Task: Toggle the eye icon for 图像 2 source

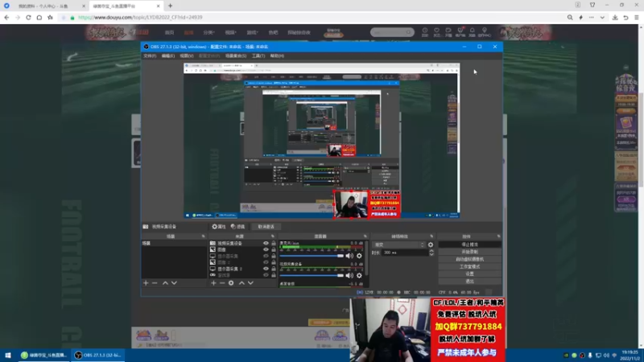Action: click(x=266, y=262)
